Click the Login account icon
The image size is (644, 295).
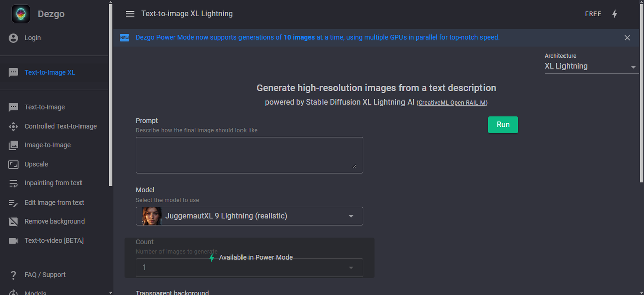click(13, 38)
